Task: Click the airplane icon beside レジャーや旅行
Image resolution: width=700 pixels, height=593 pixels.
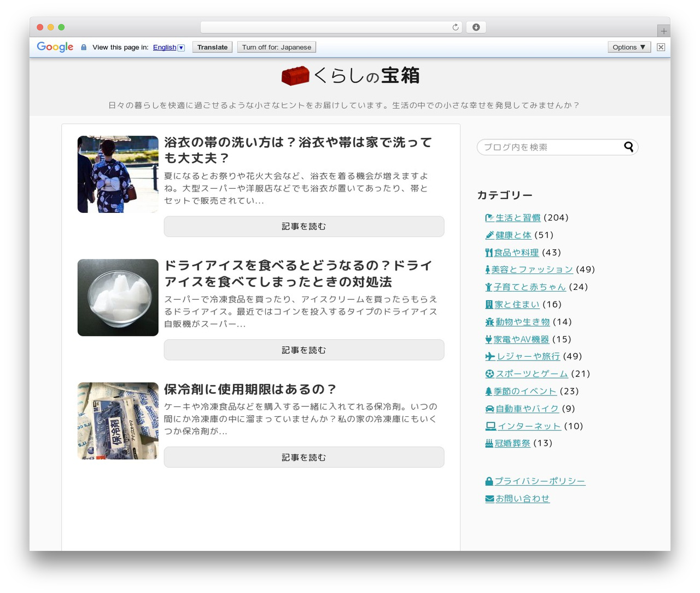Action: (490, 357)
